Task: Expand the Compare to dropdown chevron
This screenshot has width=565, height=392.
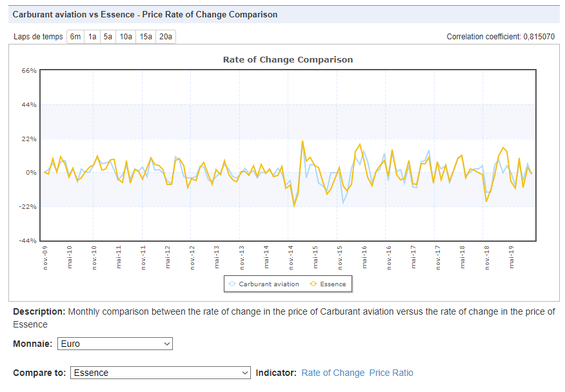Action: pyautogui.click(x=245, y=373)
